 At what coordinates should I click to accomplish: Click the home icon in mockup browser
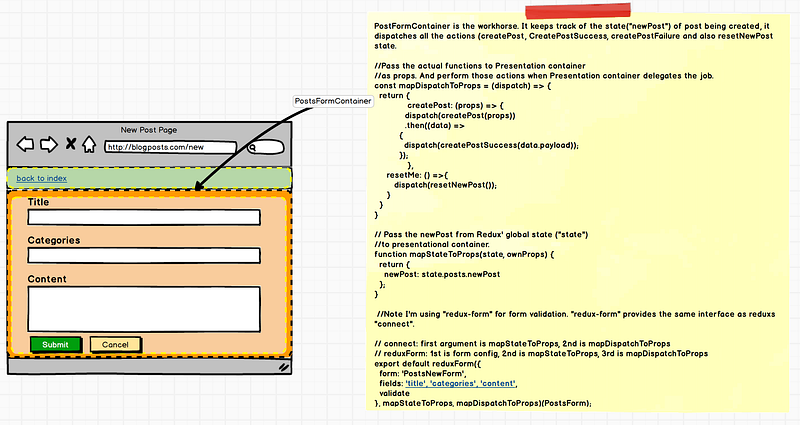coord(89,144)
